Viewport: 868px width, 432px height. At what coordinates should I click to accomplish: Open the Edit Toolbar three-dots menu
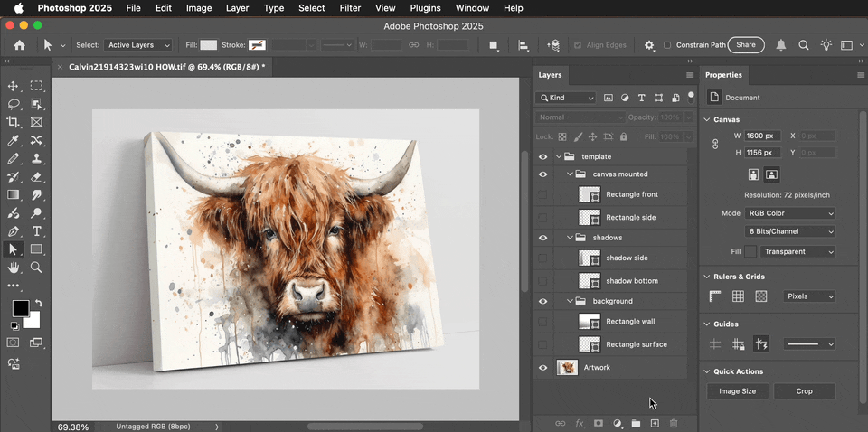(x=14, y=286)
